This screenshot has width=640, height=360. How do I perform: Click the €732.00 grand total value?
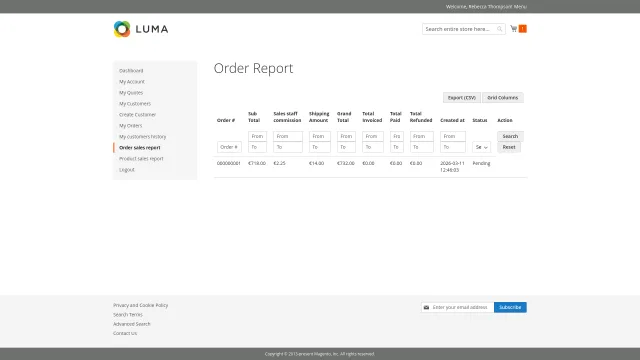[x=346, y=163]
